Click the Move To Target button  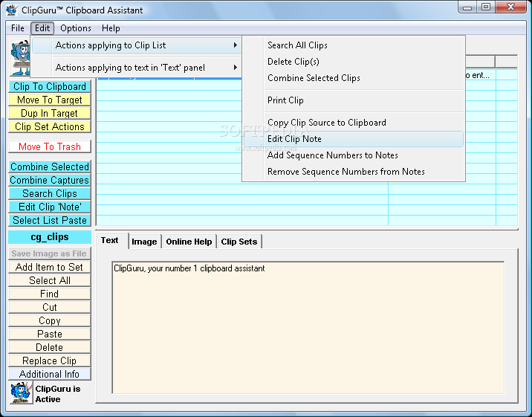[x=50, y=100]
